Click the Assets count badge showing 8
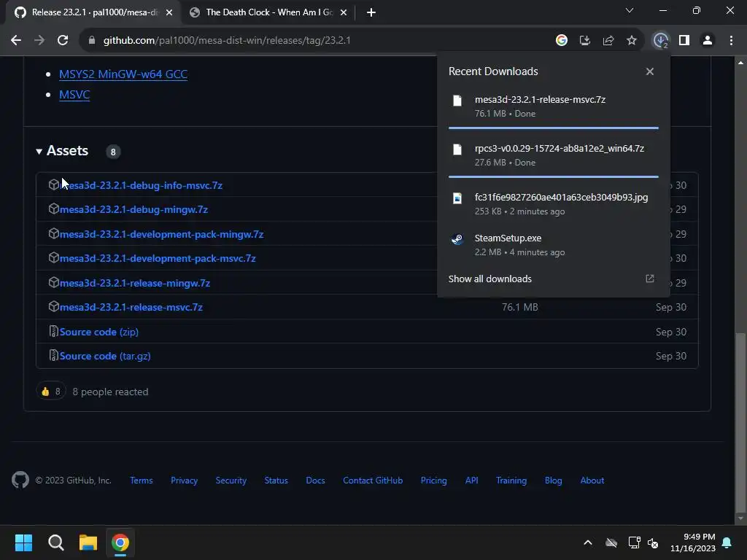 [x=113, y=152]
